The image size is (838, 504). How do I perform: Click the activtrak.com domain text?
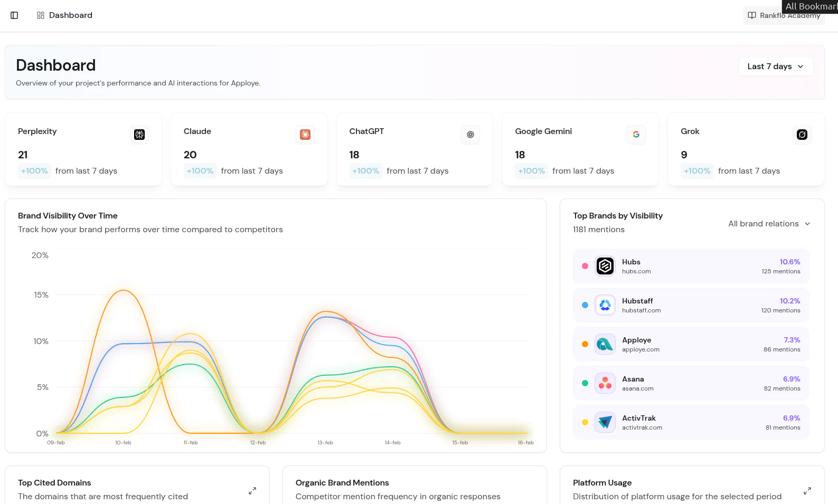[642, 427]
